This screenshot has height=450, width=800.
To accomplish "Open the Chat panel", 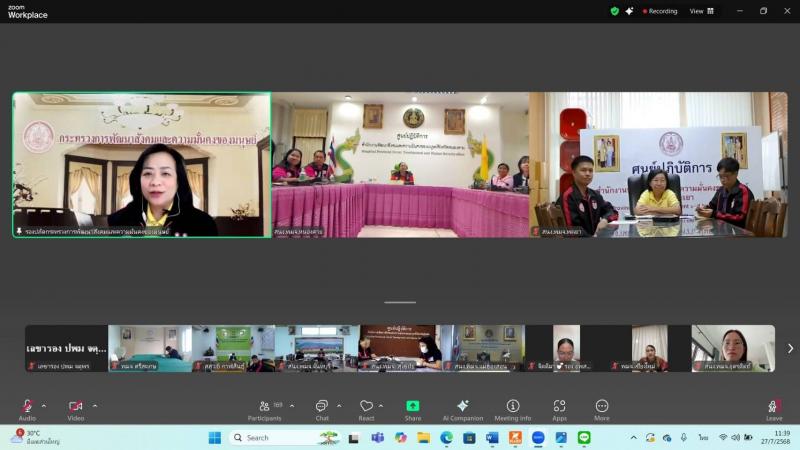I will tap(322, 410).
